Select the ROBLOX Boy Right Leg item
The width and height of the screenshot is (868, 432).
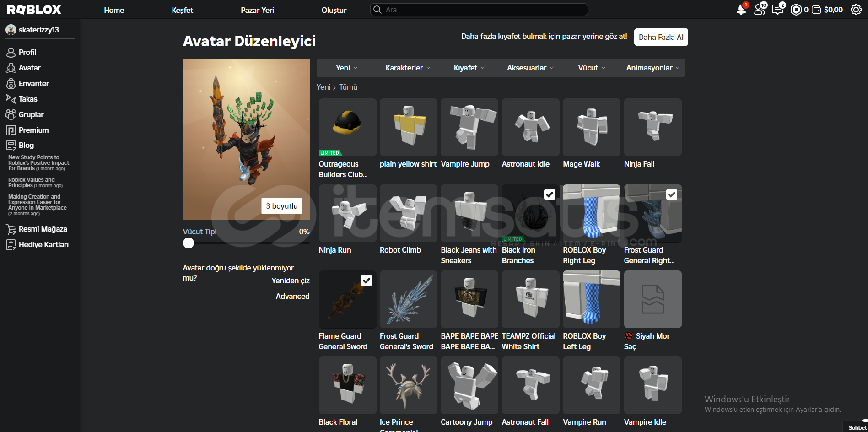tap(592, 213)
